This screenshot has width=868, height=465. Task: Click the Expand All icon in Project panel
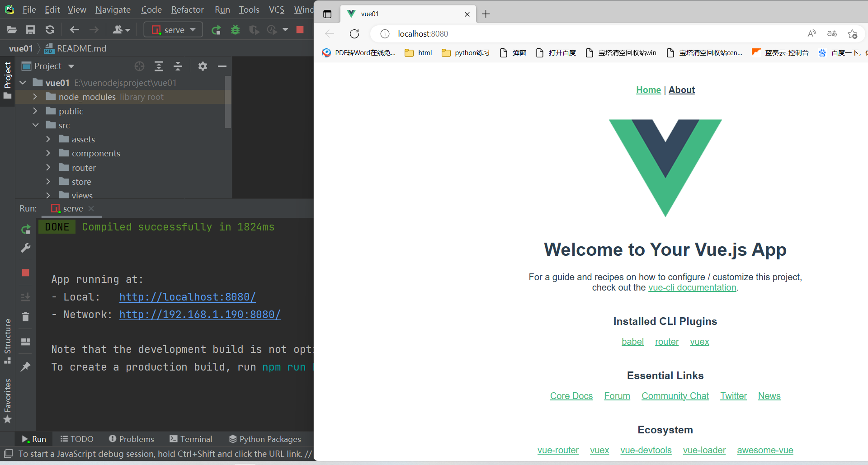point(159,66)
